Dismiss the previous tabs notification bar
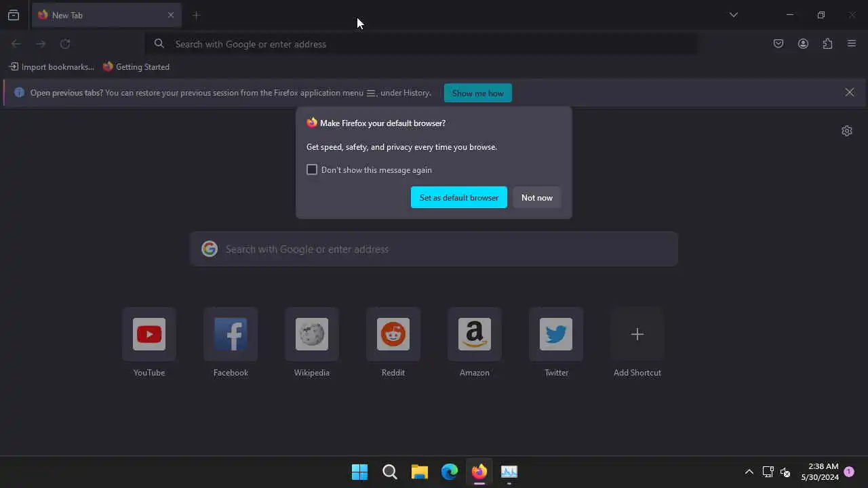The image size is (868, 488). (850, 92)
